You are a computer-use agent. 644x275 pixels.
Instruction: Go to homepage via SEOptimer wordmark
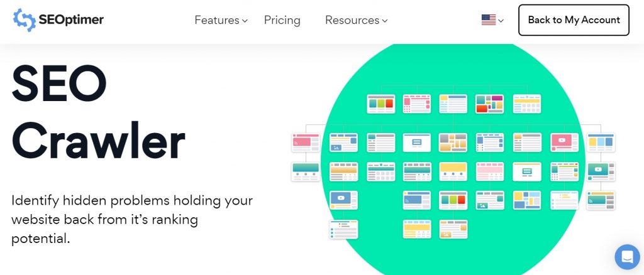pos(70,20)
